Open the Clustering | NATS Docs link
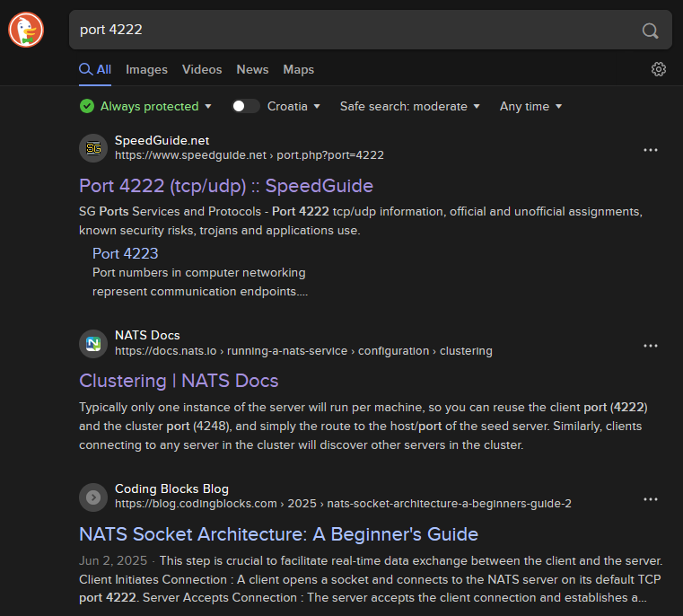Viewport: 683px width, 616px height. tap(179, 381)
